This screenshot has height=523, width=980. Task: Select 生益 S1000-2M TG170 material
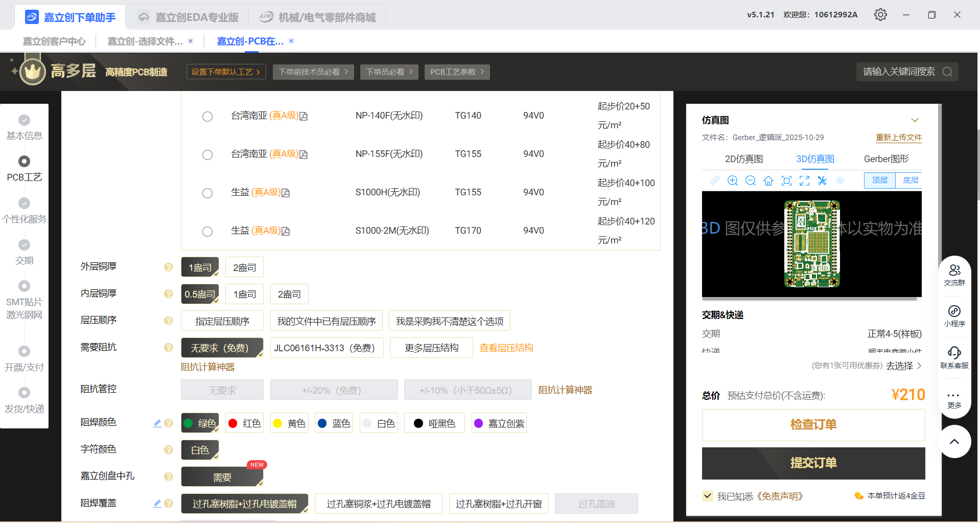coord(207,232)
